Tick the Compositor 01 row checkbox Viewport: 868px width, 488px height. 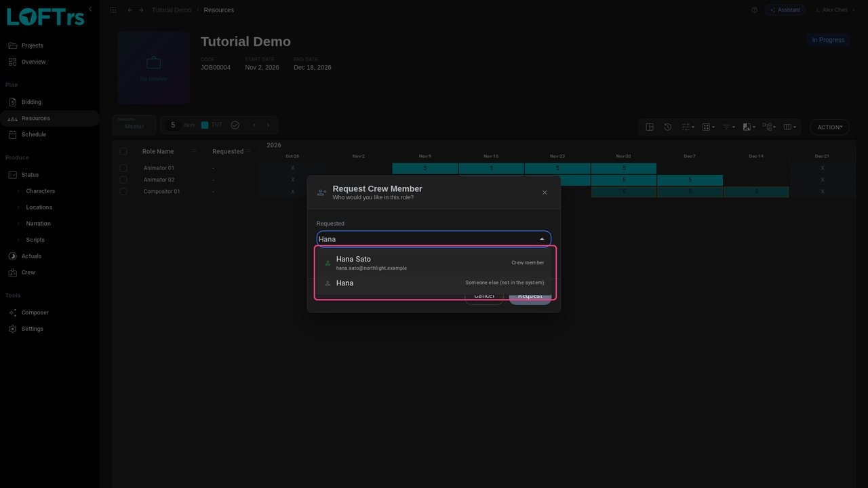pyautogui.click(x=123, y=192)
